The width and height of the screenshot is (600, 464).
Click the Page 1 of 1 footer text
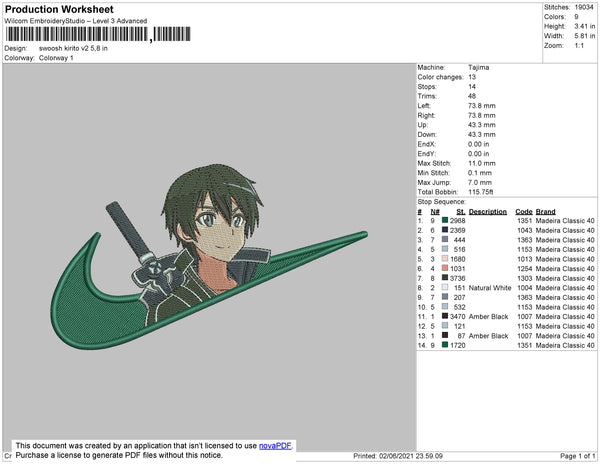point(577,456)
